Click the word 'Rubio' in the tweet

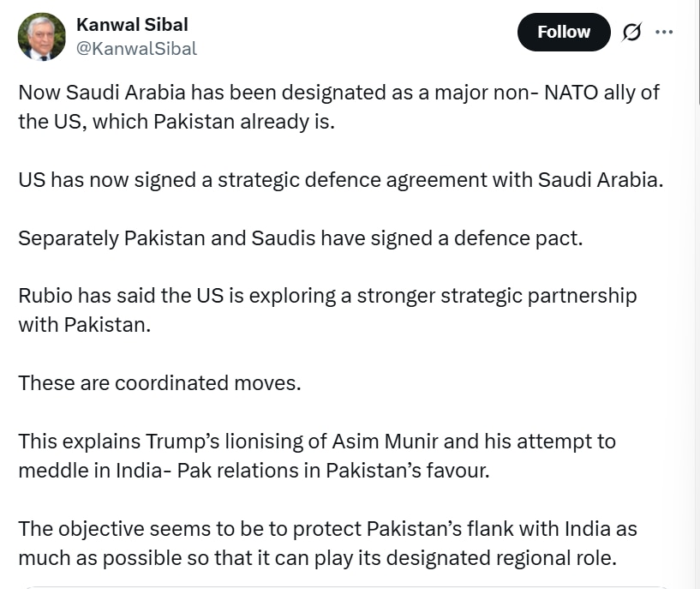[x=46, y=296]
